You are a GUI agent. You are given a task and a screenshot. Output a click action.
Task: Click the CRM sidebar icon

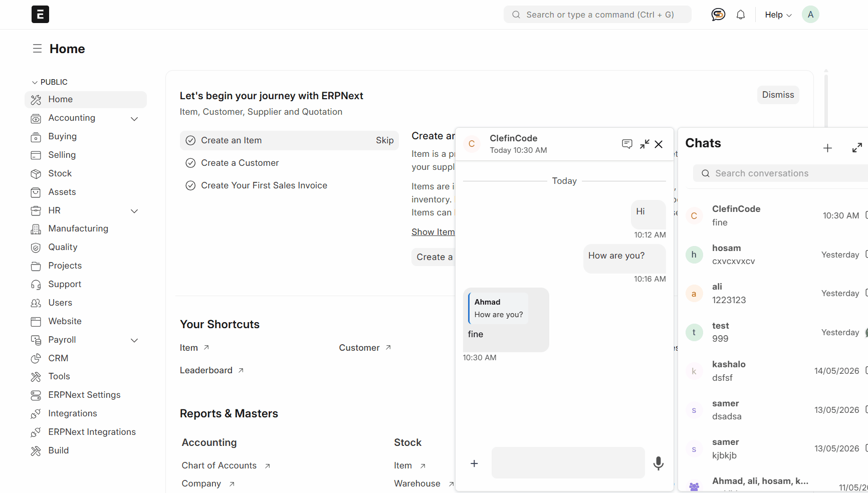point(36,359)
